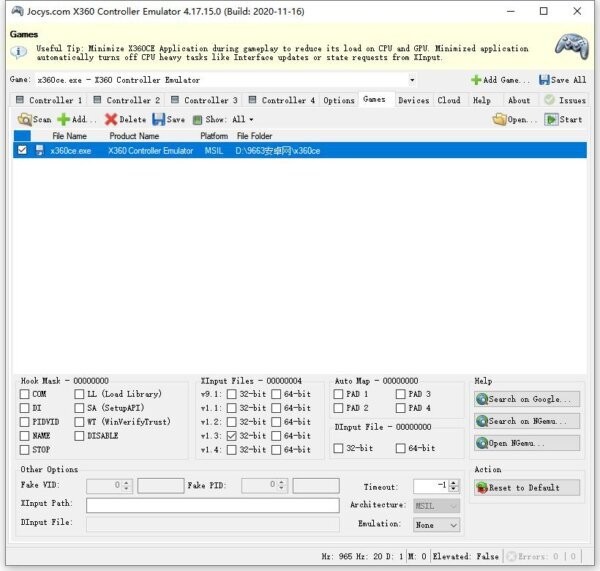Enable WT (WinVerifyTrust) checkbox
This screenshot has width=600, height=571.
(x=79, y=422)
